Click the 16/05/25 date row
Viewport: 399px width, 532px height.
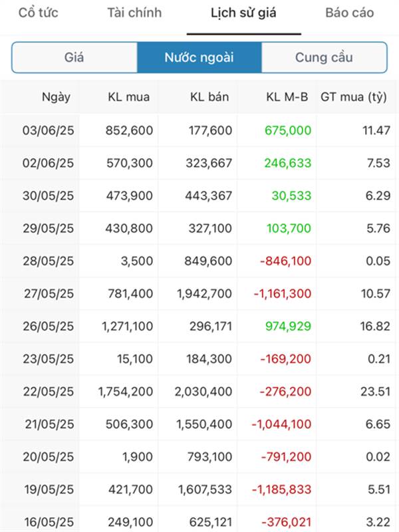[x=199, y=521]
